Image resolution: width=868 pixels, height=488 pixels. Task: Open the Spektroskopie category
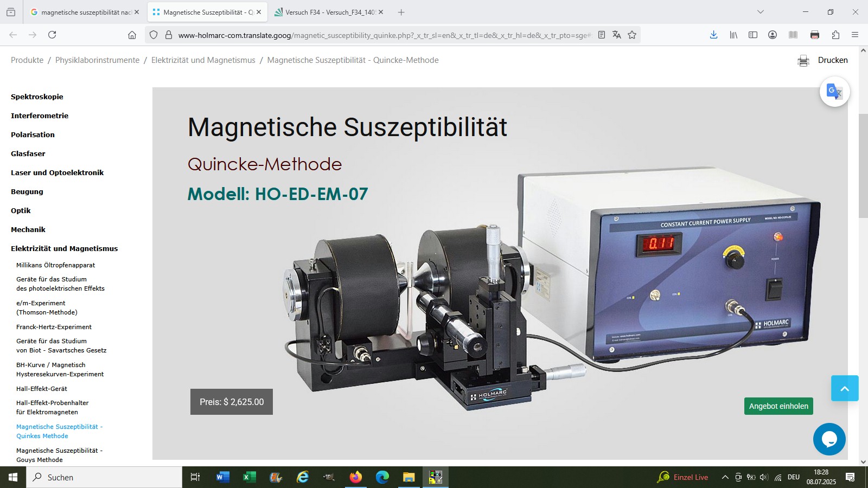tap(37, 97)
